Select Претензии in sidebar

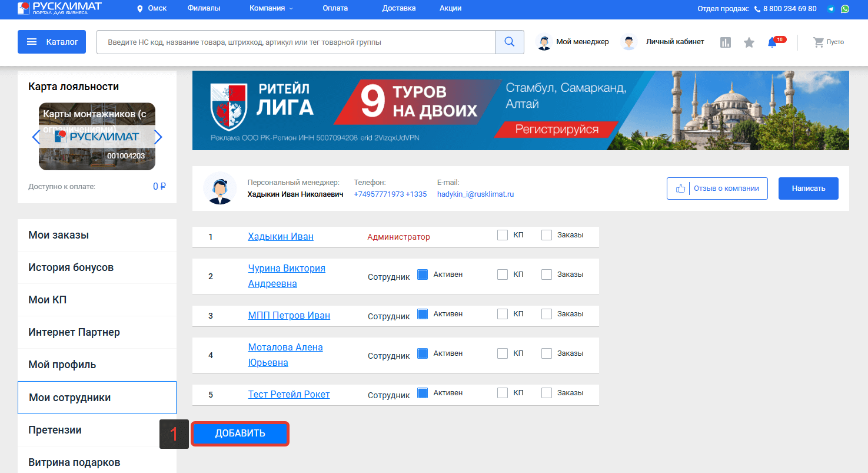pos(97,430)
